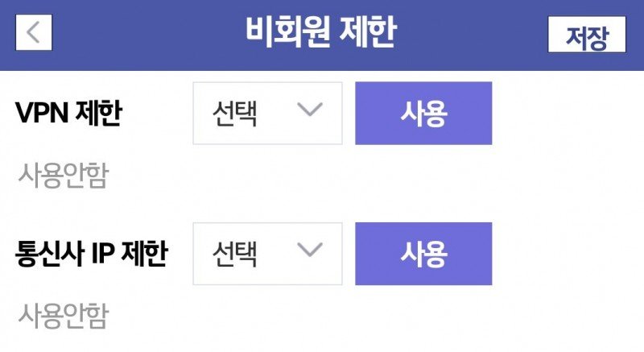
Task: Click the white back button box in header
Action: (34, 32)
